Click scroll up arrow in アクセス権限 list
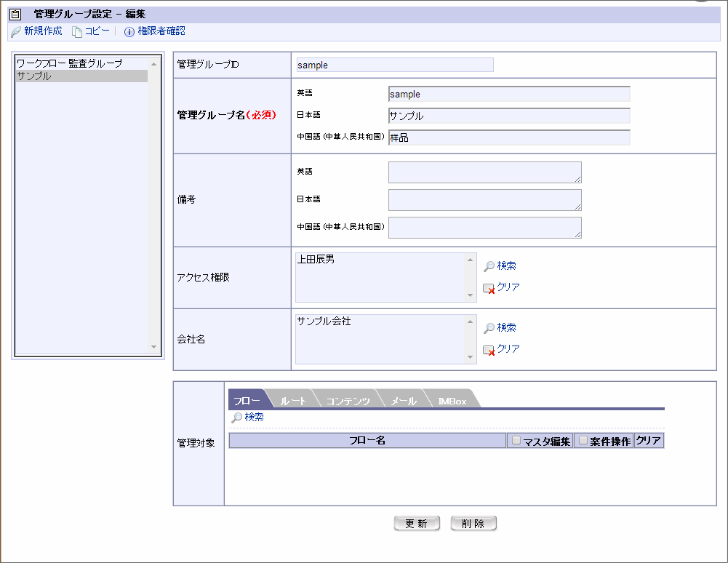Screen dimensions: 728x563 [470, 260]
